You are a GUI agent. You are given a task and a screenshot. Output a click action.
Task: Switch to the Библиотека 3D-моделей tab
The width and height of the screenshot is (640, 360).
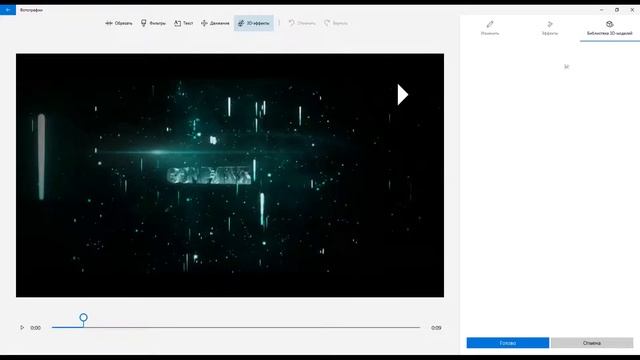coord(609,28)
